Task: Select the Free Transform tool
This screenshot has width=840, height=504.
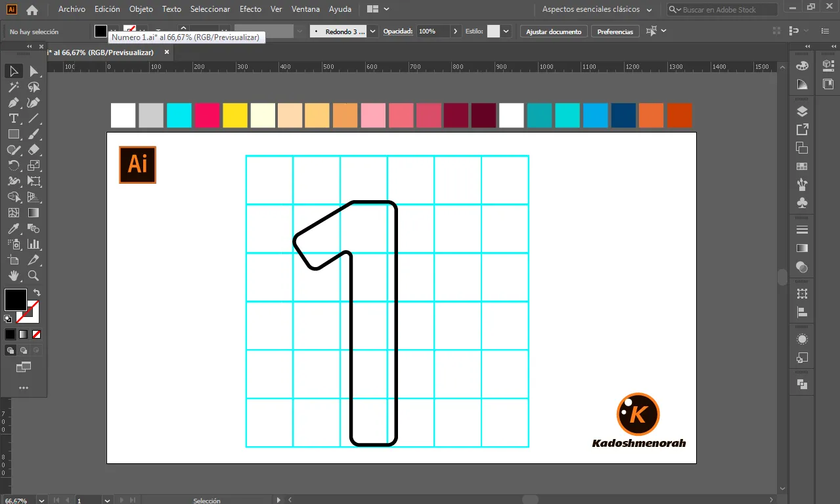Action: click(x=33, y=181)
